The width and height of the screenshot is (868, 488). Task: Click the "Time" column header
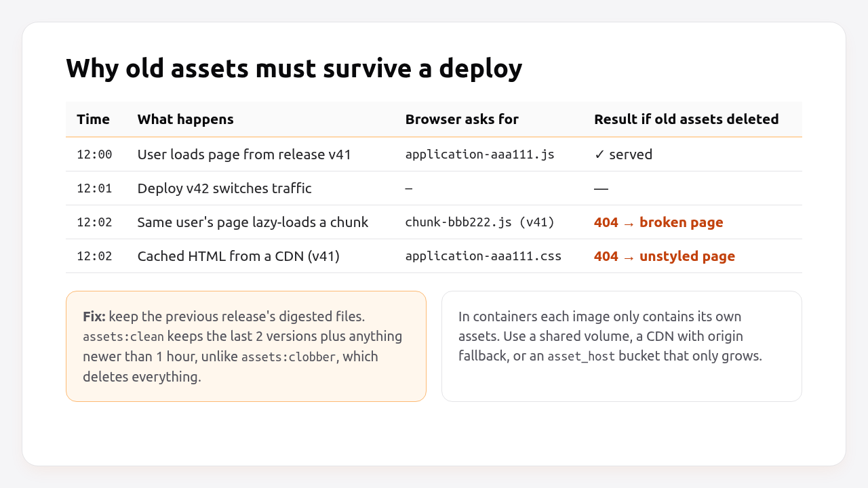(x=93, y=119)
